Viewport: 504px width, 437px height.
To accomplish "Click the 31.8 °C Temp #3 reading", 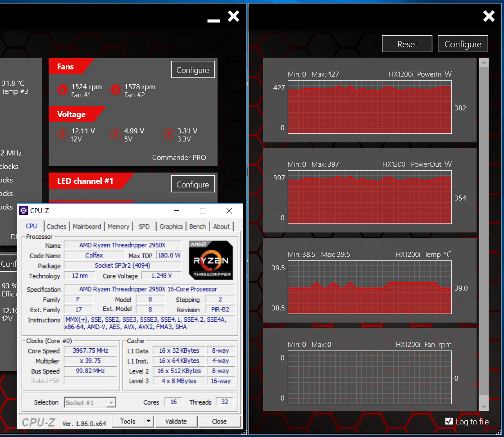I will click(13, 83).
